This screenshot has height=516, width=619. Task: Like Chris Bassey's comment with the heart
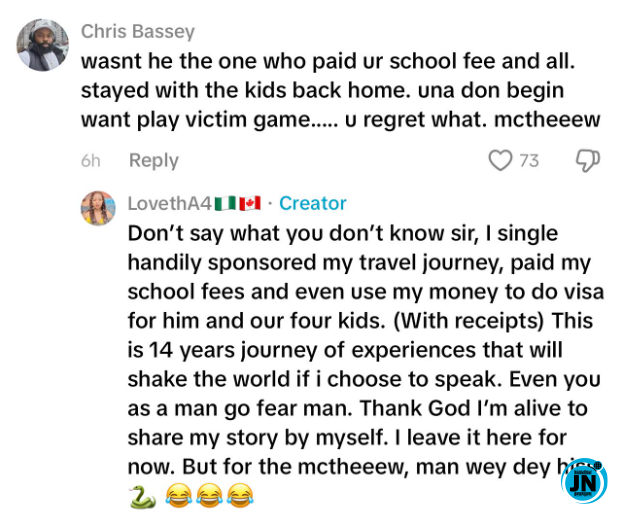click(500, 161)
